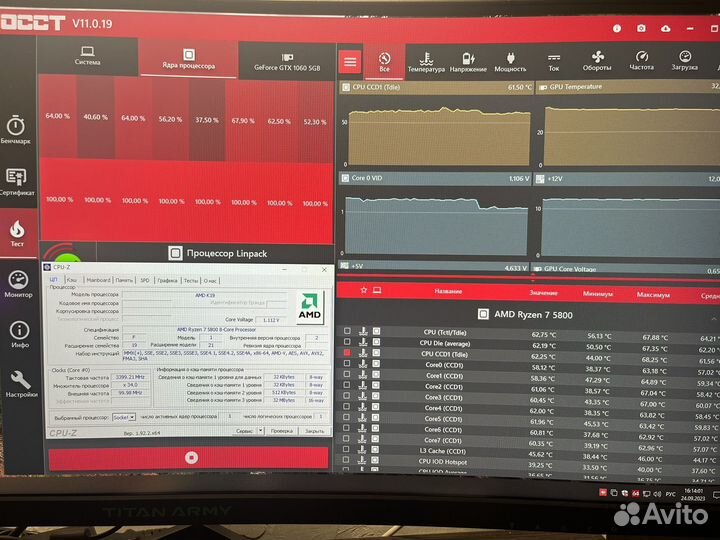Viewport: 720px width, 540px height.
Task: Open the Монитор gauge section
Action: [x=18, y=285]
